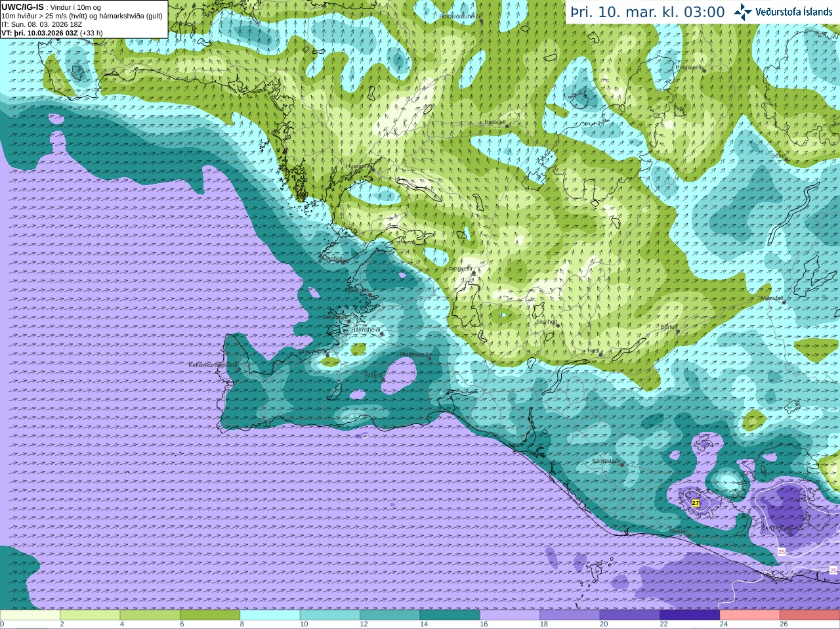
Task: Select the 16–18 m/s lavender legend swatch
Action: (x=510, y=615)
